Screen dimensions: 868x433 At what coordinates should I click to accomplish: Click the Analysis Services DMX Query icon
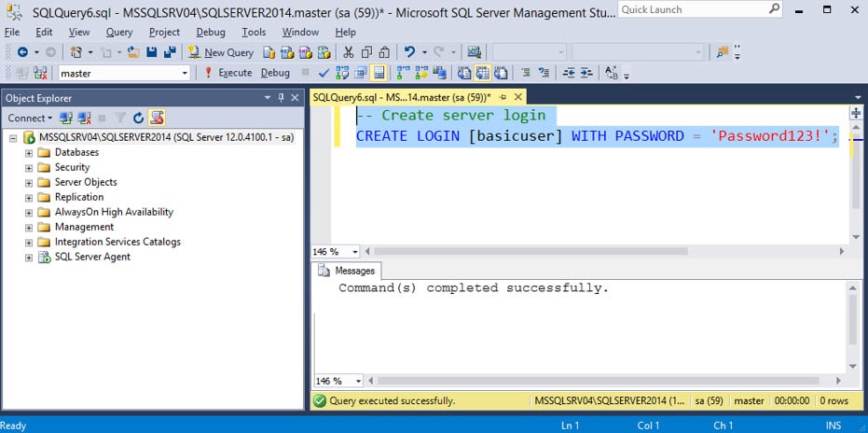306,52
